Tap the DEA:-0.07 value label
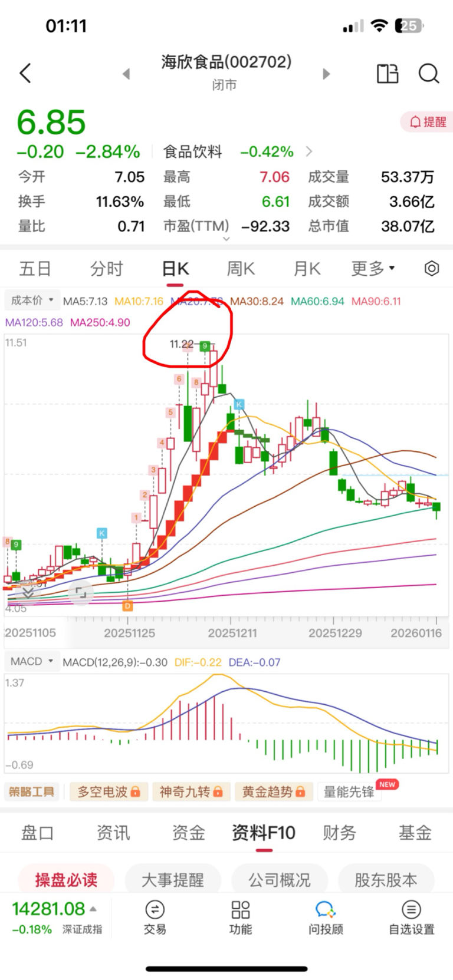453x980 pixels. 254,662
